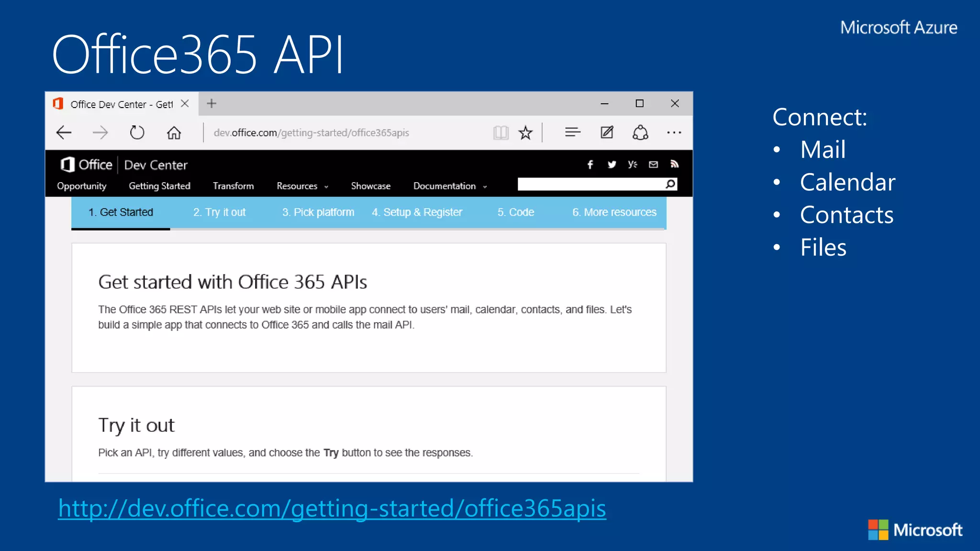Viewport: 980px width, 551px height.
Task: Click the address bar URL
Action: pos(311,132)
